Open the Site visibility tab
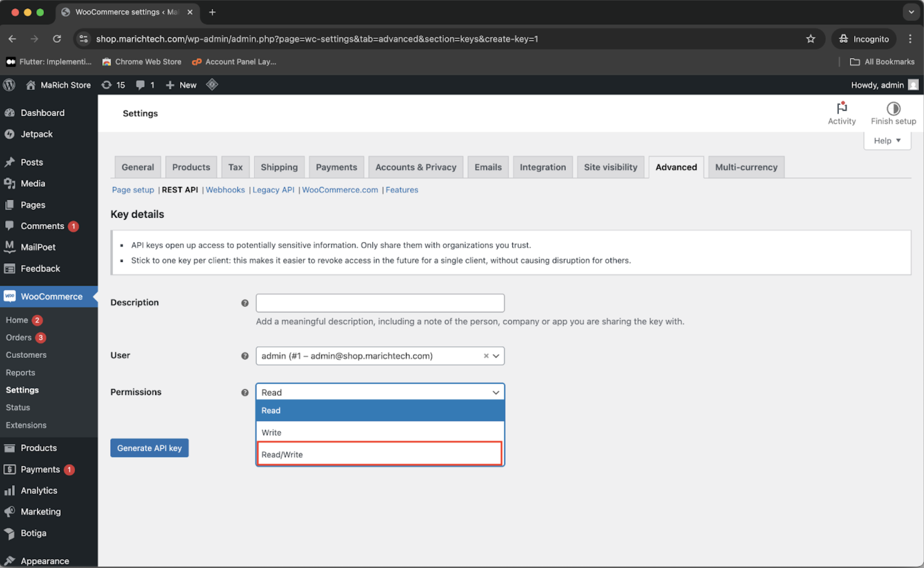 click(x=610, y=167)
